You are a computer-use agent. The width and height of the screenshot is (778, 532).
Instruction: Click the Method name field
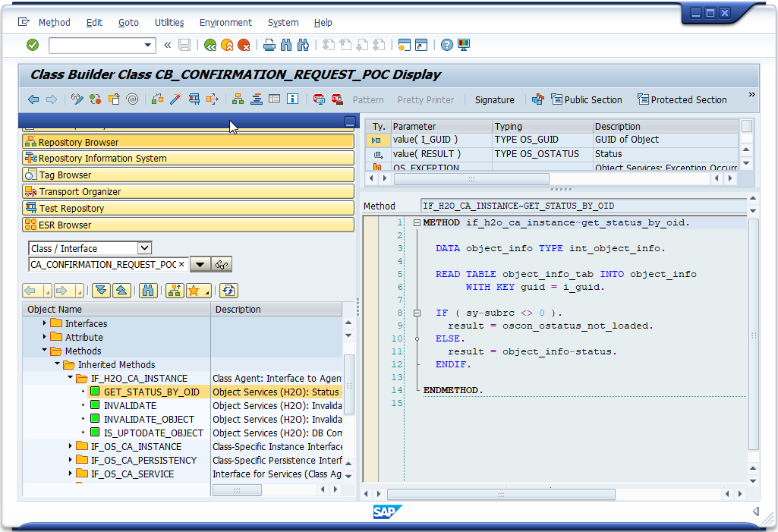click(x=584, y=206)
